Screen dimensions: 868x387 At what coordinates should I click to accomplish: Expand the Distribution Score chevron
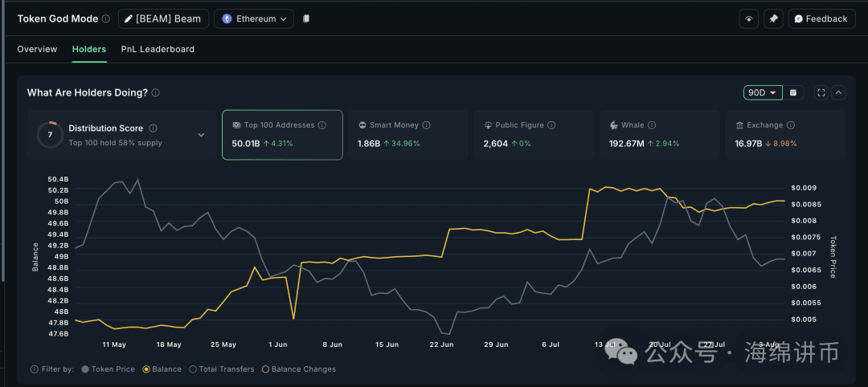pos(201,135)
